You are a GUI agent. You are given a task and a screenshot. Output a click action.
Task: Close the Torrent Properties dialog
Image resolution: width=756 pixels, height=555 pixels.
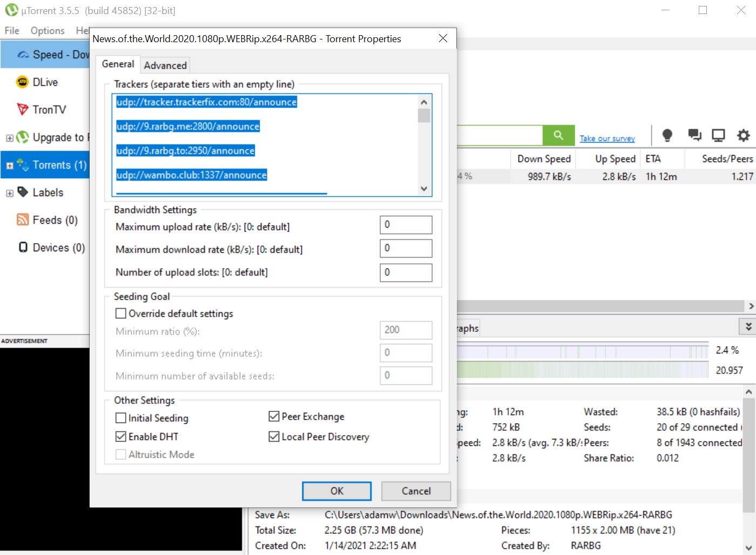(443, 38)
